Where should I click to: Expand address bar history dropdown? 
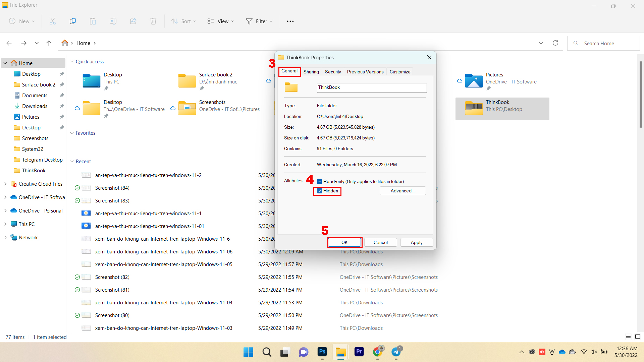pos(541,43)
